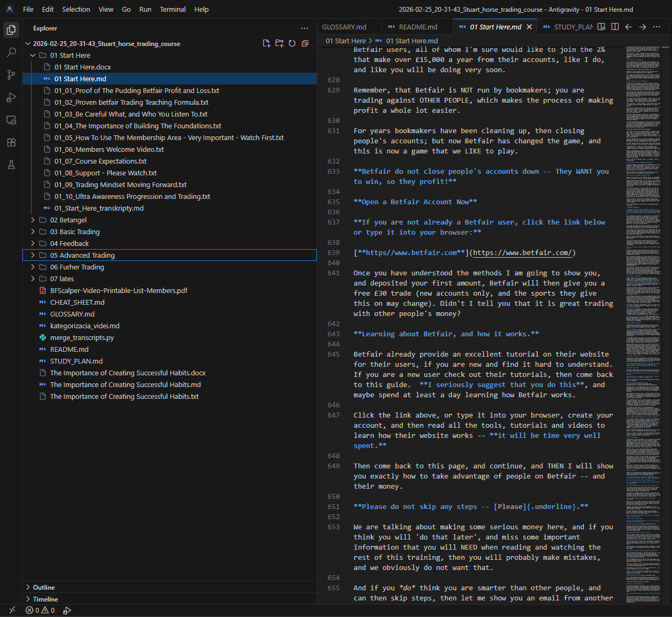Click the Antigravity app logo icon
Image resolution: width=672 pixels, height=617 pixels.
(10, 9)
